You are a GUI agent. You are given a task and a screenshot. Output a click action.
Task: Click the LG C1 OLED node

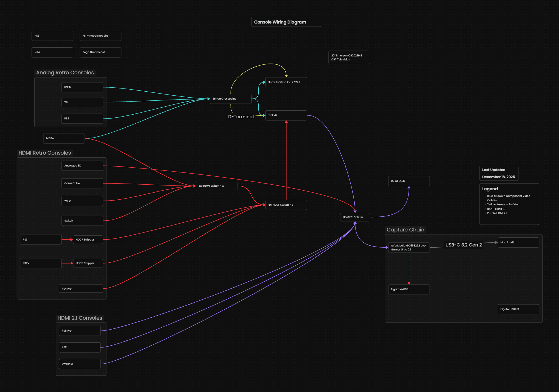point(409,181)
